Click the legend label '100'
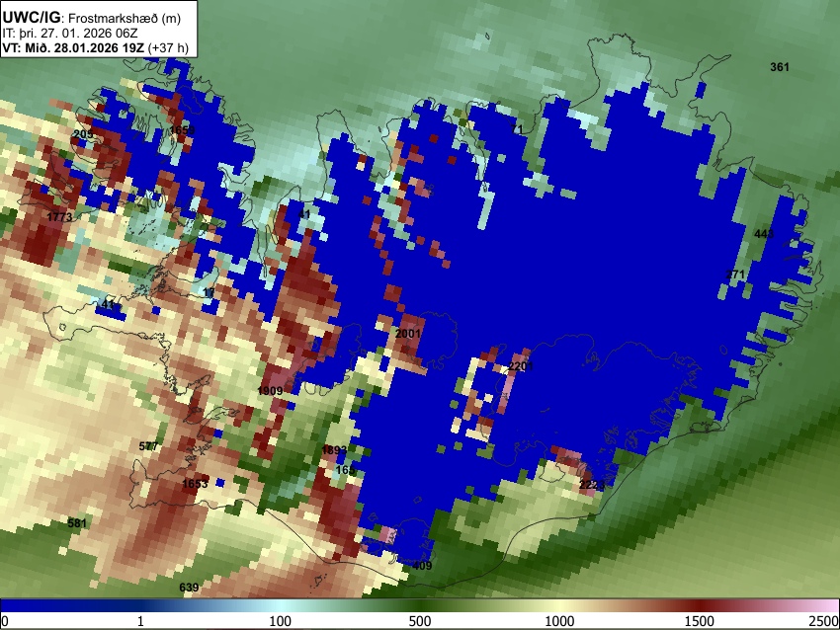Image resolution: width=840 pixels, height=630 pixels. (281, 621)
